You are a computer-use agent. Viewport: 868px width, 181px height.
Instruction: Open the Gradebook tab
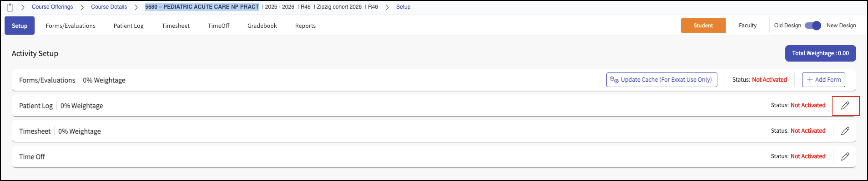tap(262, 26)
